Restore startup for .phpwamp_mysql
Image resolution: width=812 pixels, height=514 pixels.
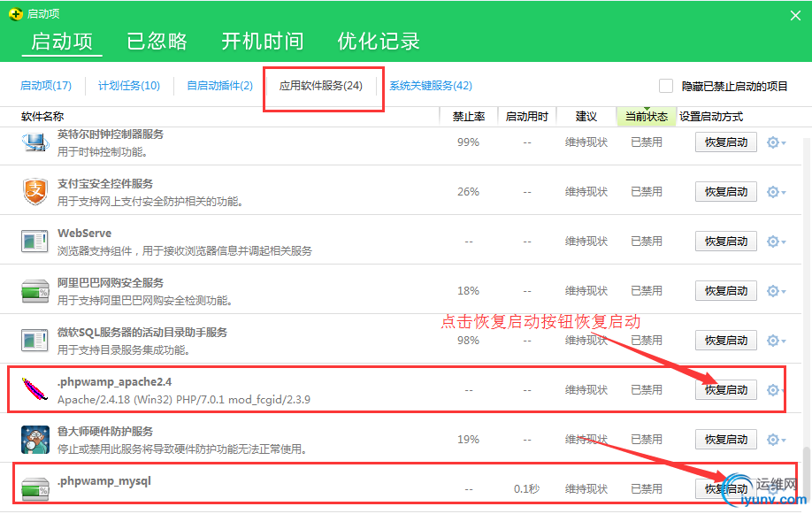tap(725, 489)
